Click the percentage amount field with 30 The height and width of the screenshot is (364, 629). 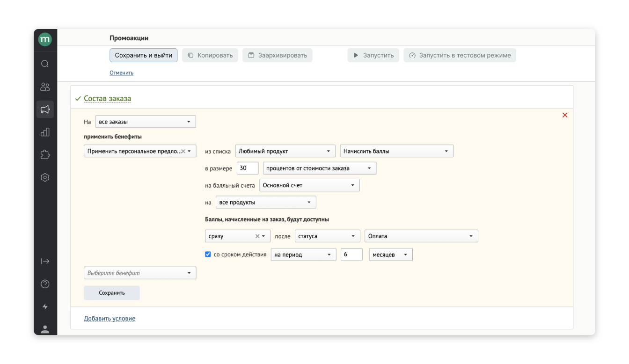click(x=248, y=168)
